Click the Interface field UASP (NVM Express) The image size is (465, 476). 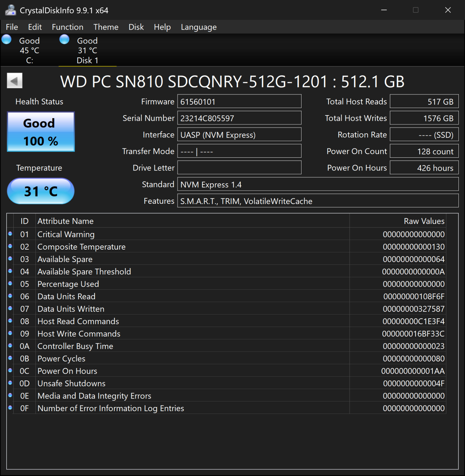click(x=239, y=135)
